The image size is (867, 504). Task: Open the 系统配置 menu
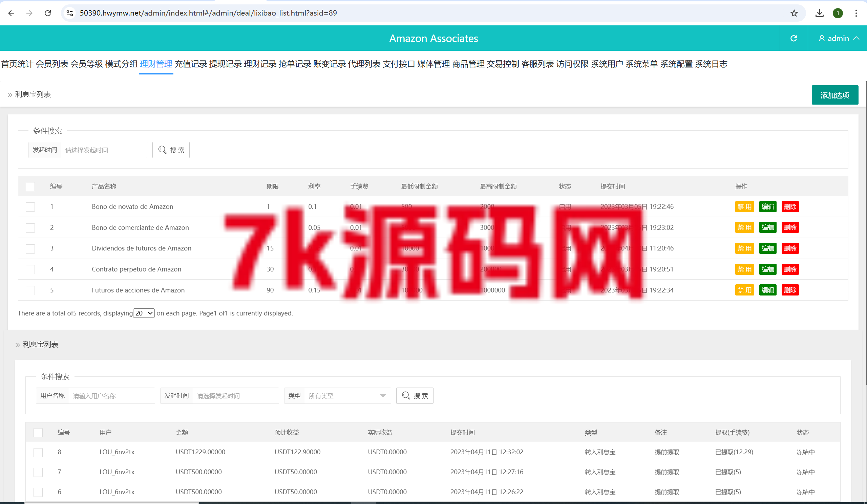click(676, 64)
